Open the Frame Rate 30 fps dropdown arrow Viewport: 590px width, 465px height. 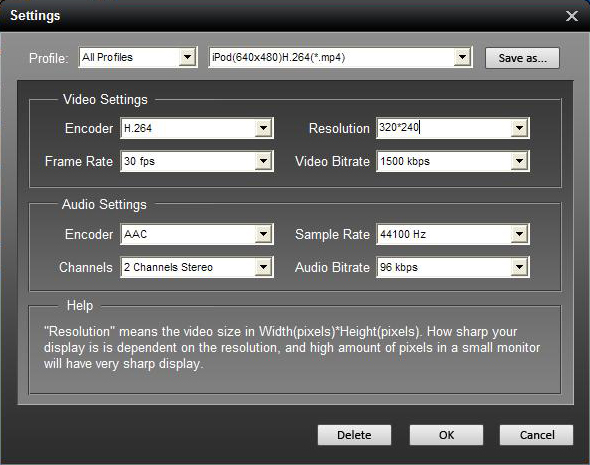(263, 161)
